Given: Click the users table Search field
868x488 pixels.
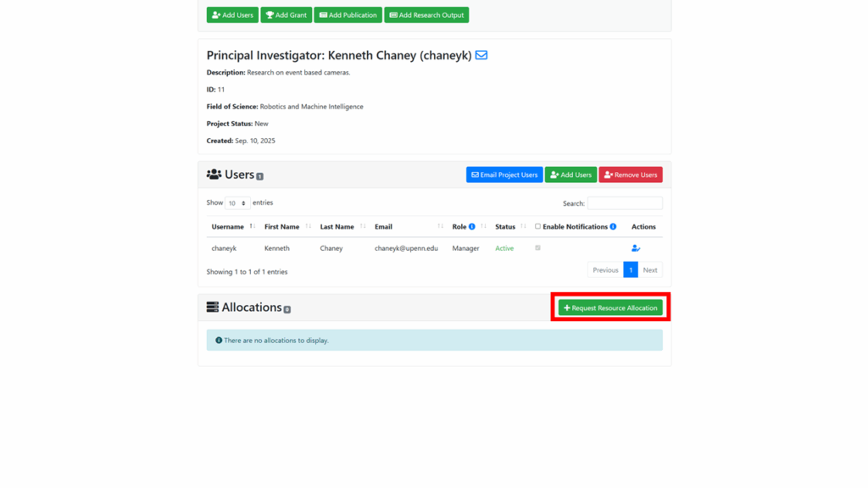Looking at the screenshot, I should click(x=625, y=203).
